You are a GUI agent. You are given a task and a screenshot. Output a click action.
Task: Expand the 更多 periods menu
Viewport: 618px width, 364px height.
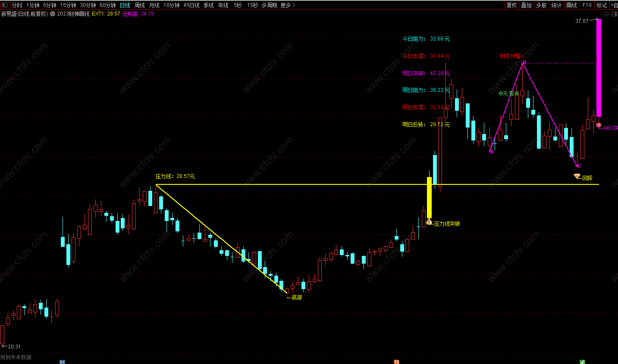pyautogui.click(x=288, y=5)
